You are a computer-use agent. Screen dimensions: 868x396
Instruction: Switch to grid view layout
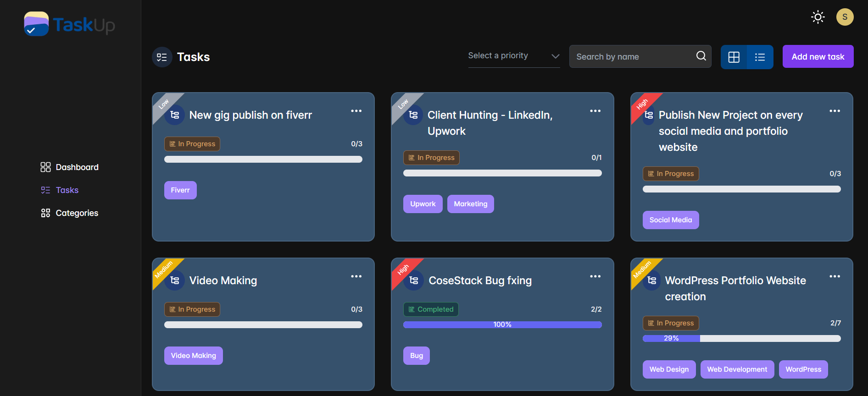pyautogui.click(x=734, y=57)
